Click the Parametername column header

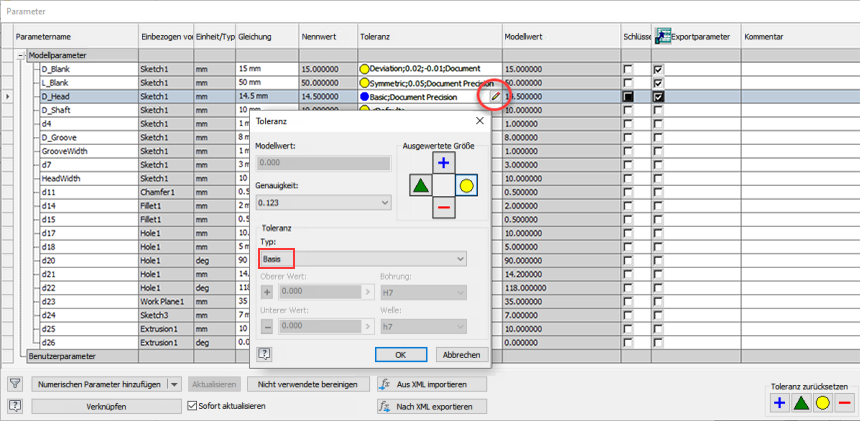coord(76,36)
